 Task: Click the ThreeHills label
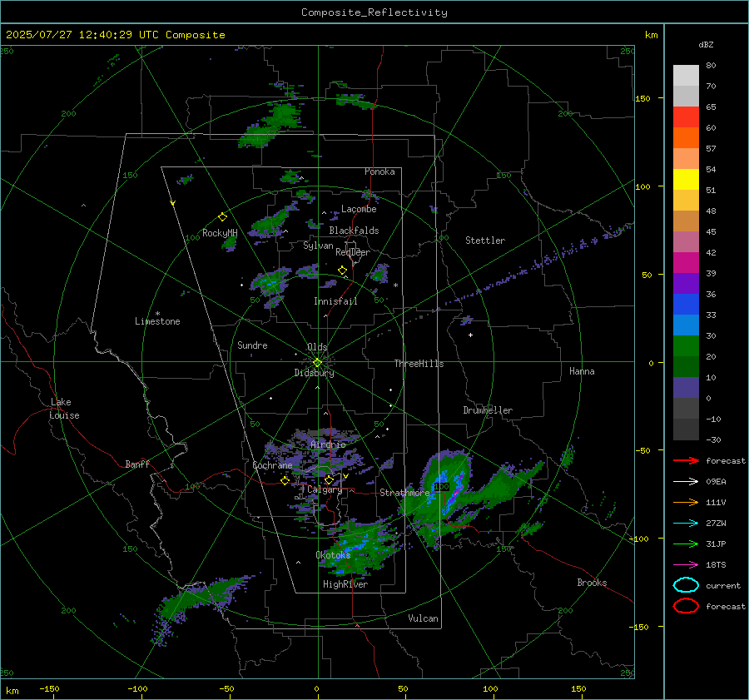pyautogui.click(x=419, y=364)
